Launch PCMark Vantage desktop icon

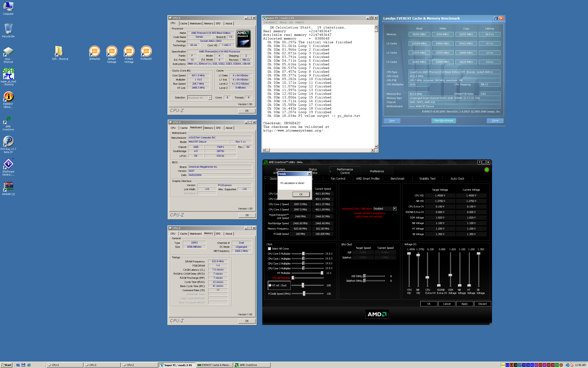(129, 54)
